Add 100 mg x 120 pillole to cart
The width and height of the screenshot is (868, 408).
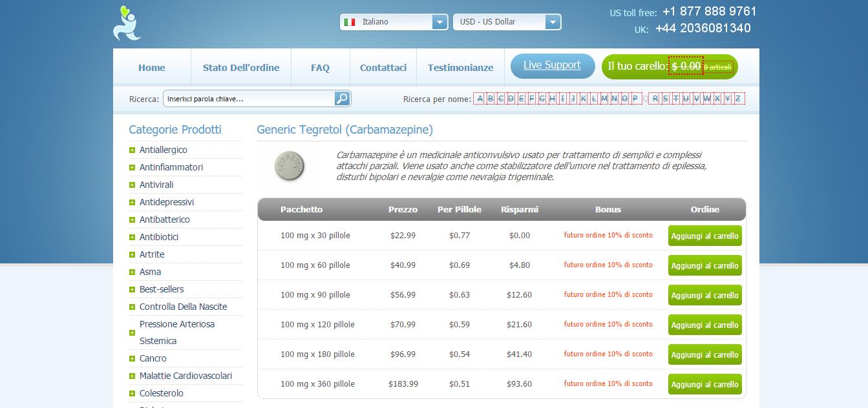click(x=704, y=325)
